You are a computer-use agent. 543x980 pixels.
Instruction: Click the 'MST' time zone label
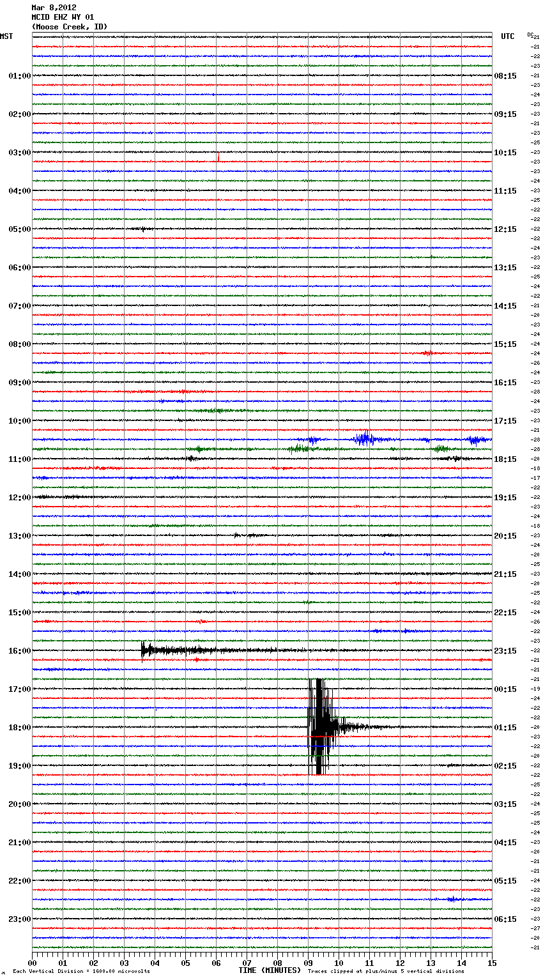6,36
